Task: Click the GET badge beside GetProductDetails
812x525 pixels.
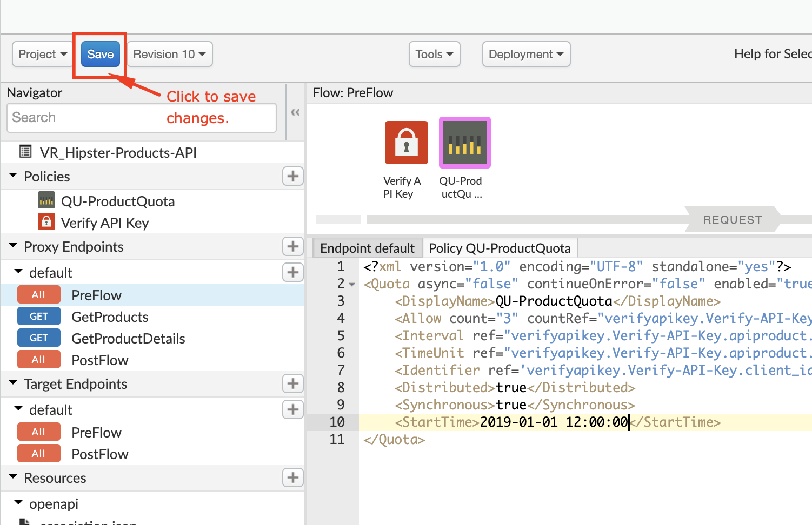Action: tap(38, 338)
